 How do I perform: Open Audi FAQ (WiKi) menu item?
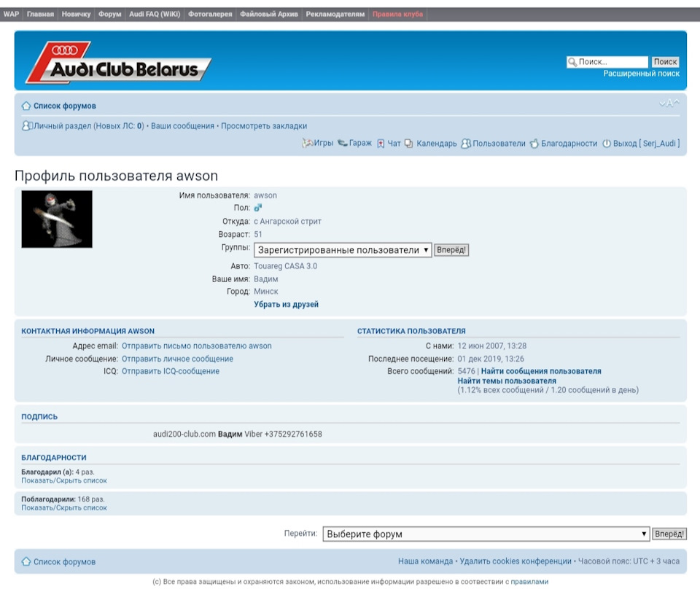click(x=155, y=14)
